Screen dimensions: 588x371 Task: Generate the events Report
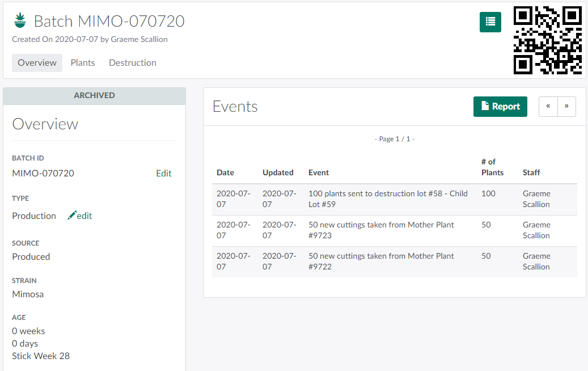500,107
